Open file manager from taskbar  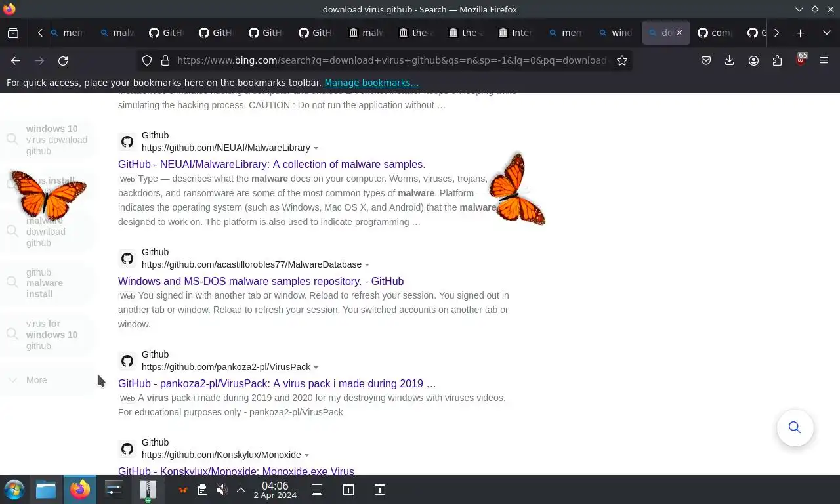pos(46,490)
